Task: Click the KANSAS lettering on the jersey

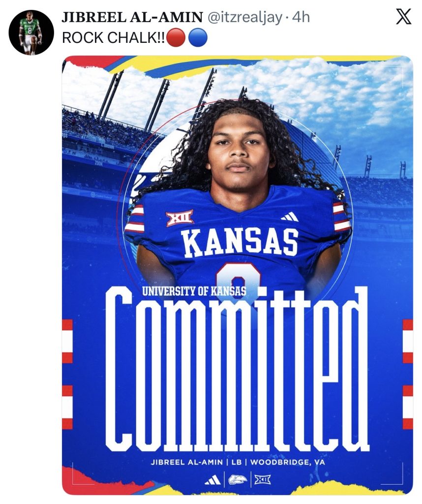Action: 240,242
